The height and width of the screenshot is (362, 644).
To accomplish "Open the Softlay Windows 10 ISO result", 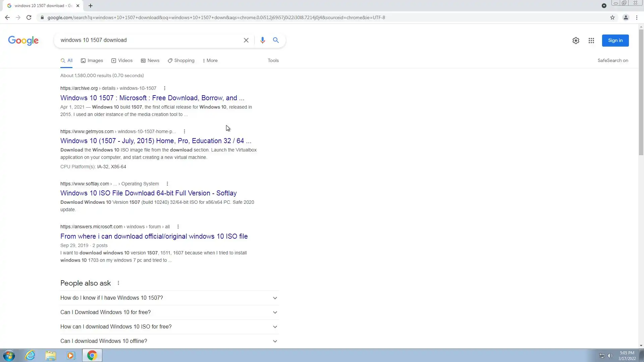I will point(148,193).
